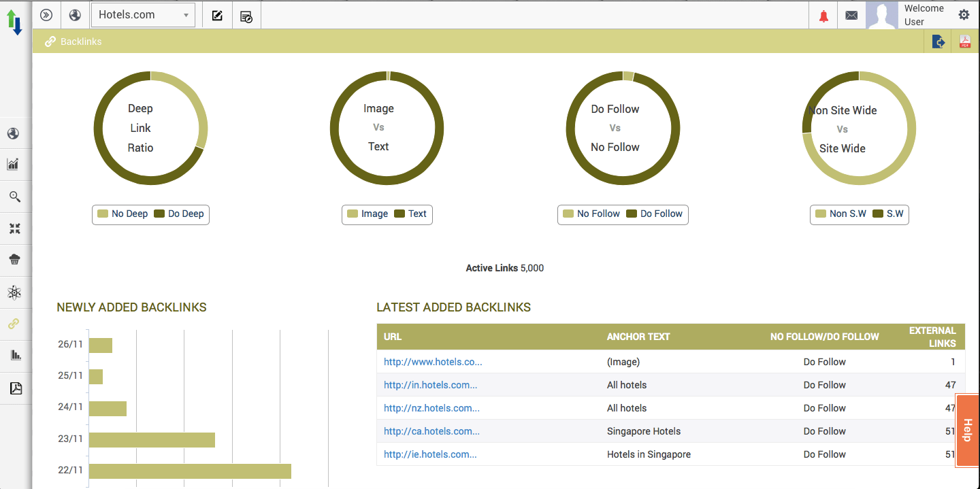This screenshot has height=489, width=980.
Task: Open settings with the gear icon
Action: [x=964, y=14]
